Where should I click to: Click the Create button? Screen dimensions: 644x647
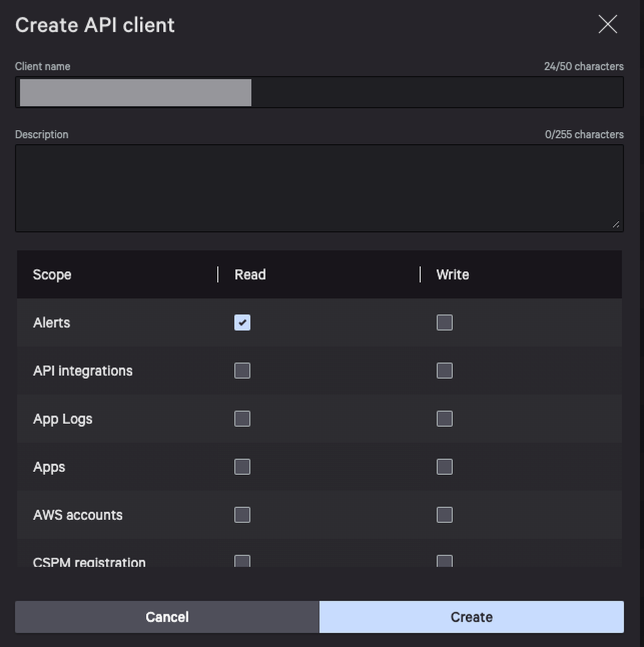coord(472,617)
